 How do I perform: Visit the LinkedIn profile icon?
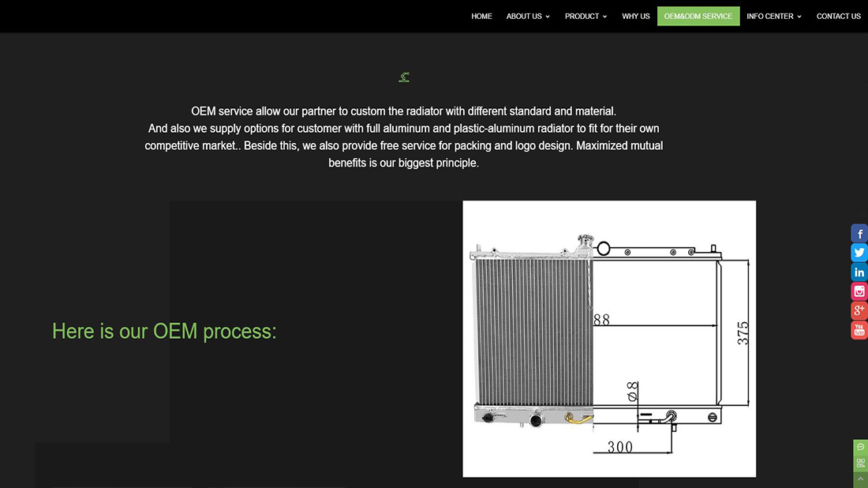859,272
